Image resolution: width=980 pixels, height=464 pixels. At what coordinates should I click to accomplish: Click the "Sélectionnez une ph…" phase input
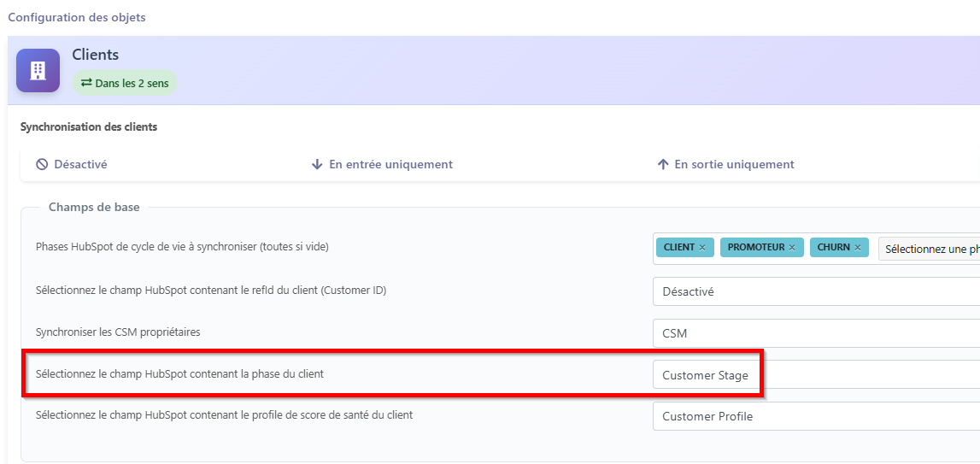(x=930, y=249)
